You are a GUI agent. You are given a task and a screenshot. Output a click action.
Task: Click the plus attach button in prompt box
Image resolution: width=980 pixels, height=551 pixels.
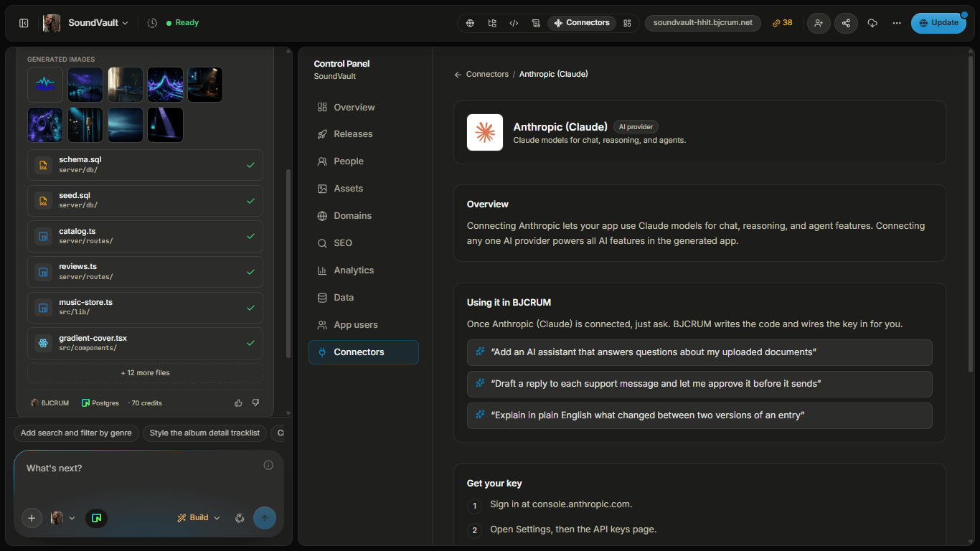32,518
